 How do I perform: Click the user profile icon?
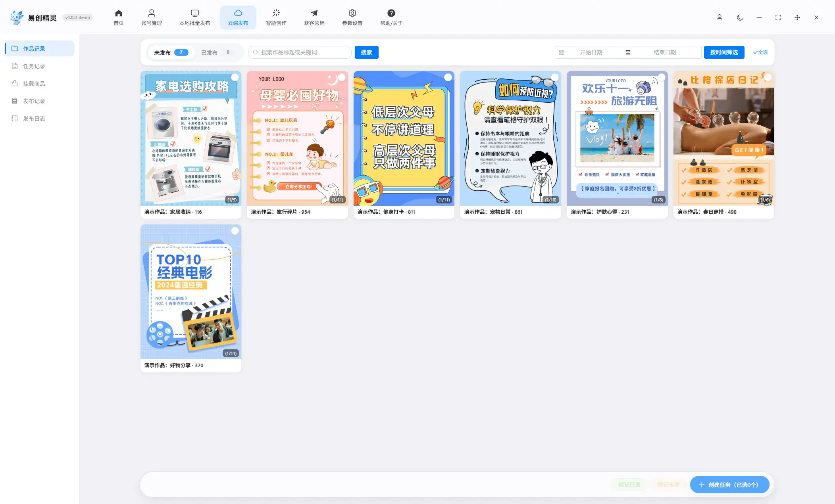[719, 17]
